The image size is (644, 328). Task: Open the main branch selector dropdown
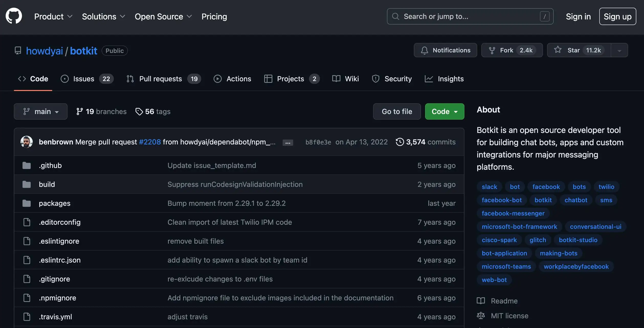pyautogui.click(x=41, y=111)
